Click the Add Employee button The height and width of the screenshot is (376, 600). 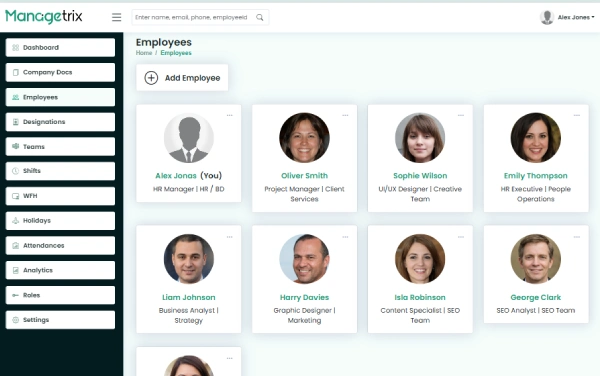pos(182,78)
